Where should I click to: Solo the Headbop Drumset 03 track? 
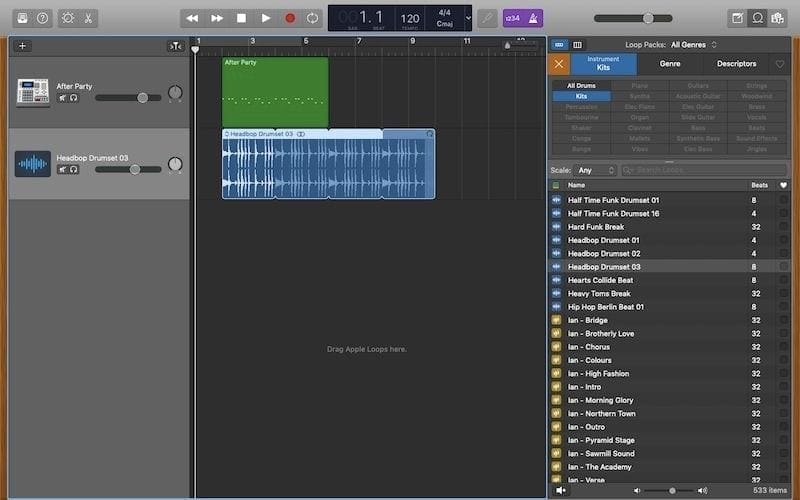pos(73,169)
